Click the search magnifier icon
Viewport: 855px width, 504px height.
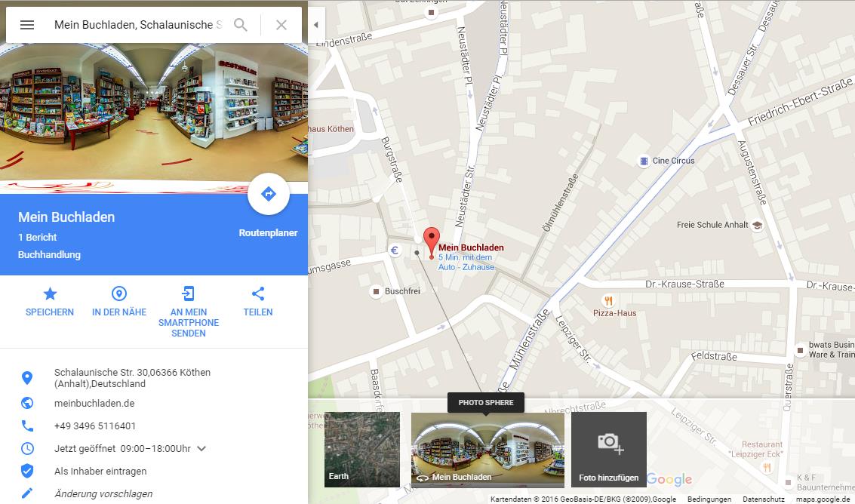(241, 25)
